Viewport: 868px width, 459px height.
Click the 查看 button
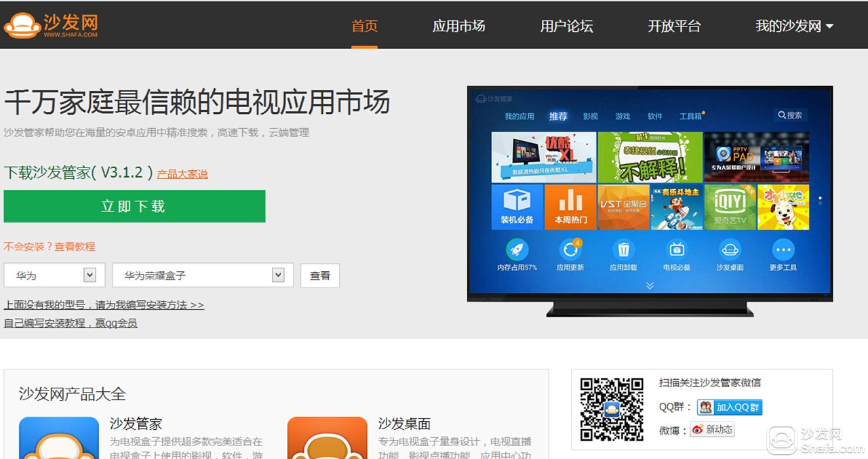[x=320, y=275]
